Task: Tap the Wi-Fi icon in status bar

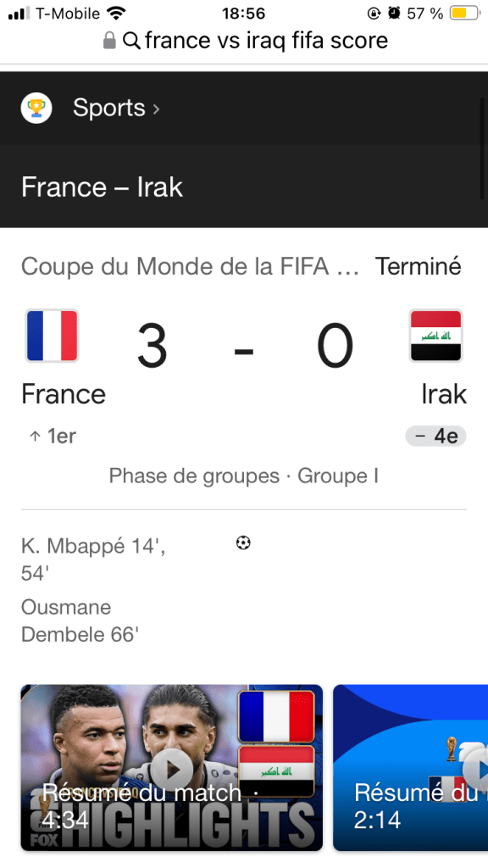Action: pyautogui.click(x=116, y=13)
